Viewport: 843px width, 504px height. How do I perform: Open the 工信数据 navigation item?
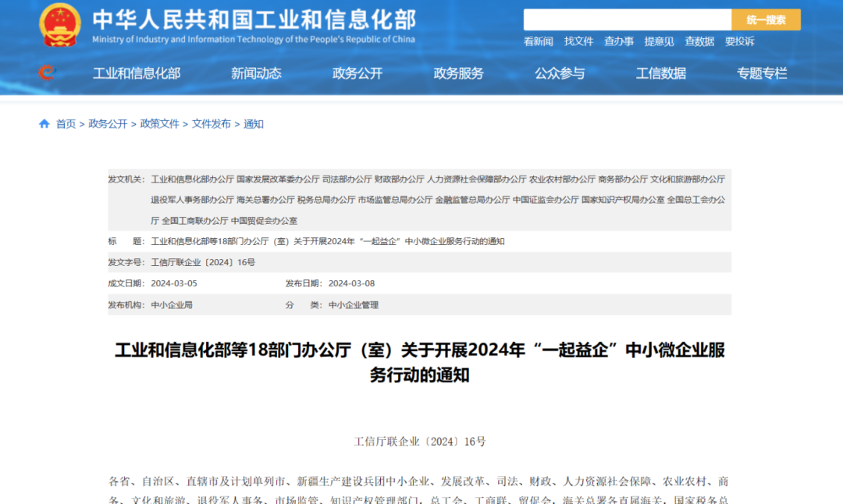pyautogui.click(x=661, y=73)
